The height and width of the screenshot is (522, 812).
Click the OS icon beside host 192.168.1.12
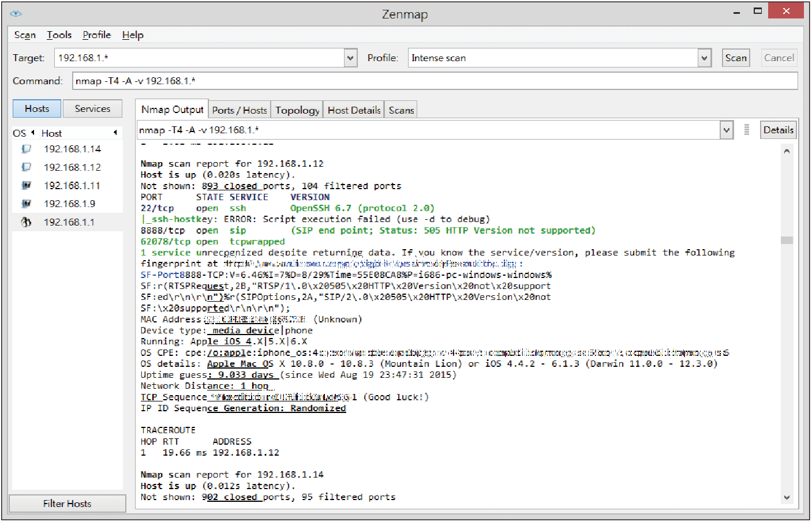tap(26, 167)
